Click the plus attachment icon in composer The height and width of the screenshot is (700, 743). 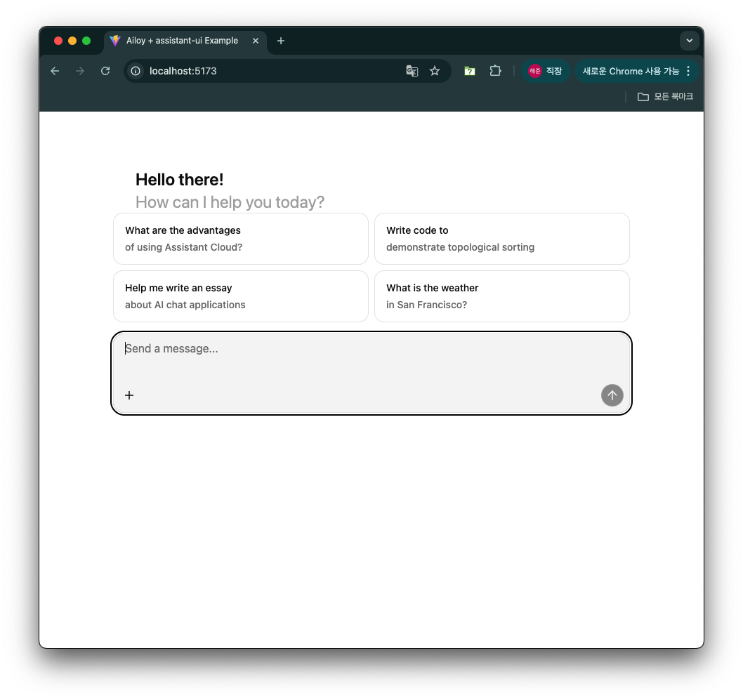[x=129, y=395]
